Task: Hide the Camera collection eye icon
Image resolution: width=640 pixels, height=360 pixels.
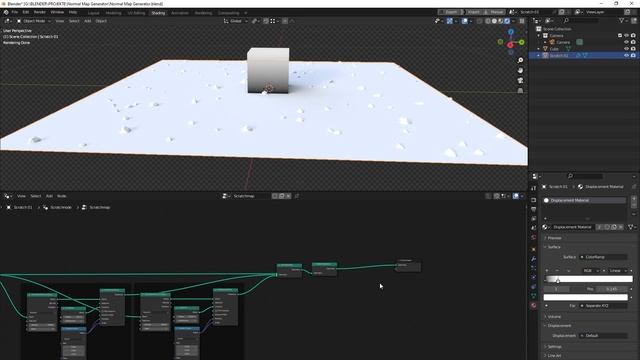Action: click(627, 36)
